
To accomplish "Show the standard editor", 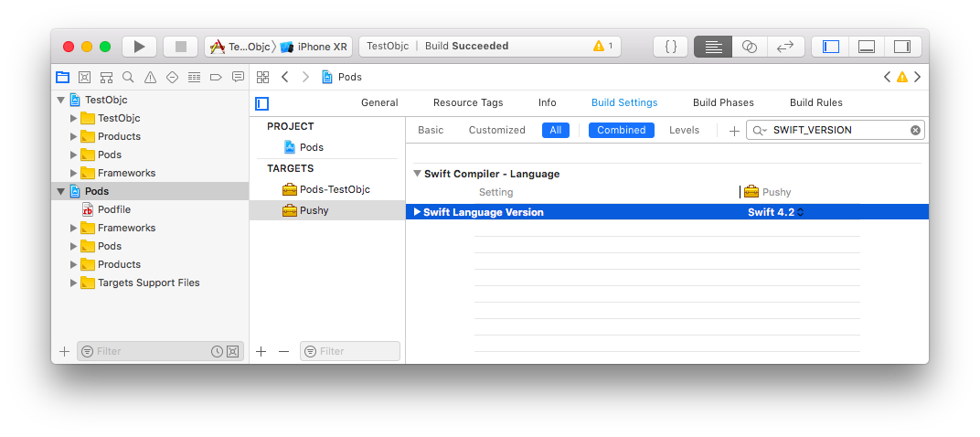I will 713,47.
